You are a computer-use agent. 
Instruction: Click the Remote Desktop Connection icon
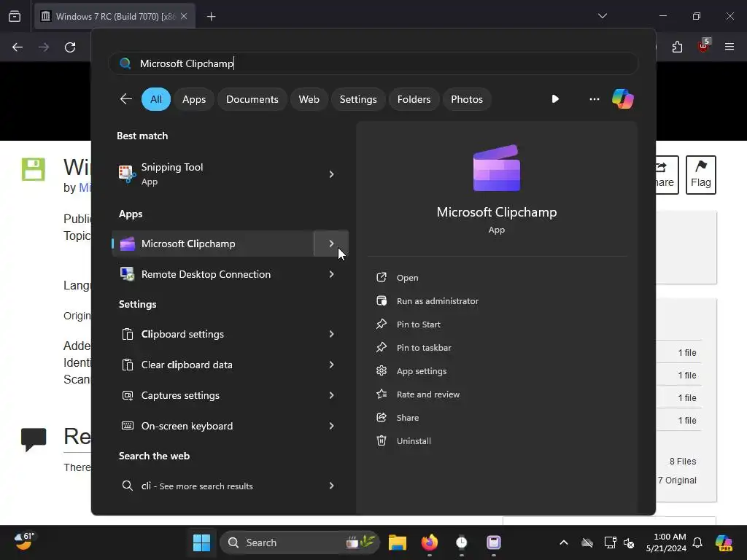[127, 274]
